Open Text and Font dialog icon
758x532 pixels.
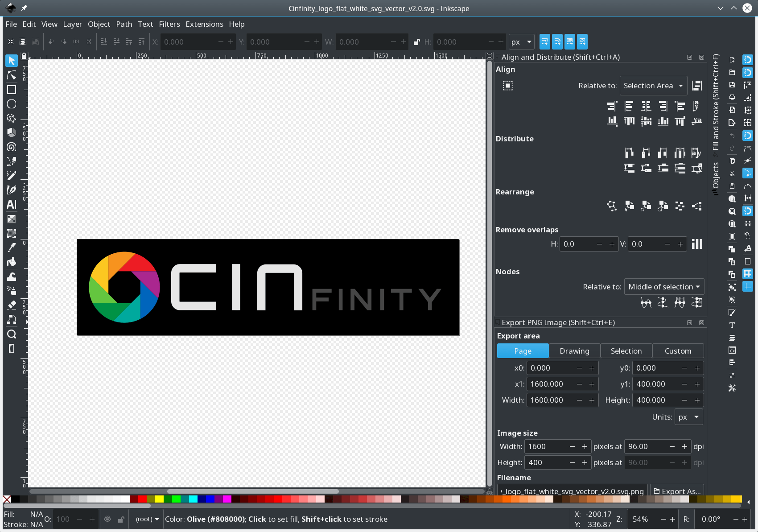tap(732, 325)
